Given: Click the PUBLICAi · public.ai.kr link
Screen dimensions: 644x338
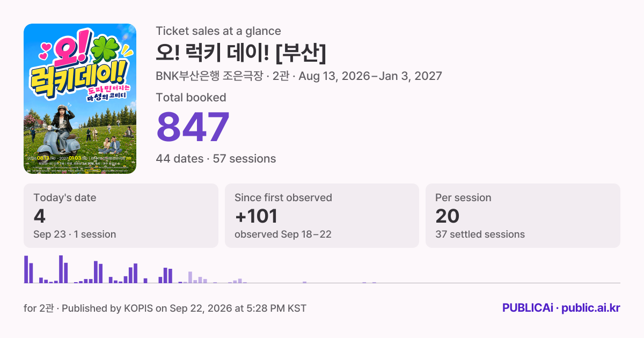Looking at the screenshot, I should [561, 308].
